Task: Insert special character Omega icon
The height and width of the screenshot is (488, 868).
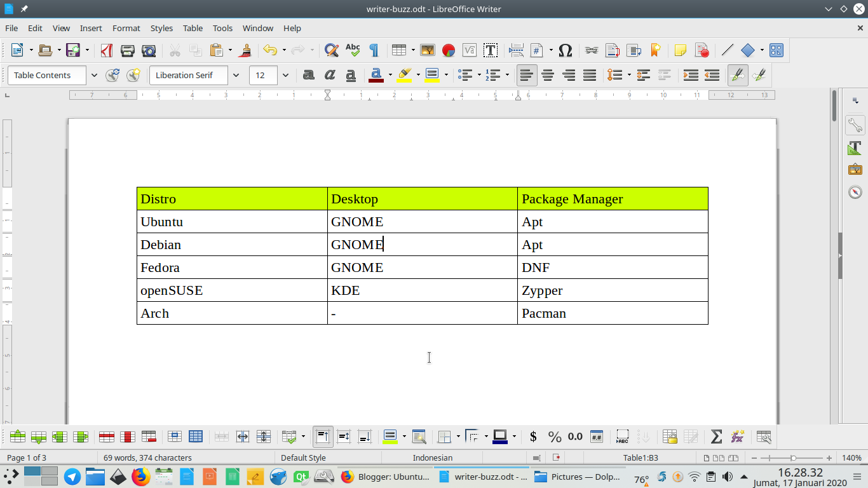Action: click(x=566, y=50)
